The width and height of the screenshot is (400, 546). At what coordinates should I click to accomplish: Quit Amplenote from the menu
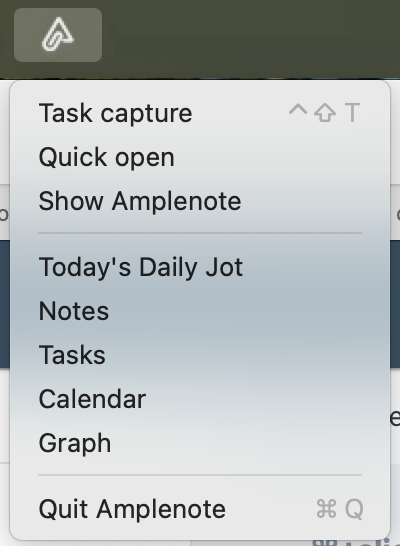(x=200, y=509)
